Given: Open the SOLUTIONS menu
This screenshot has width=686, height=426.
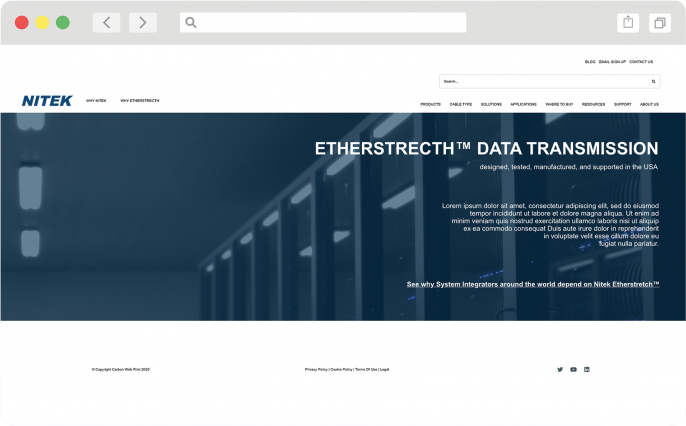Looking at the screenshot, I should tap(491, 105).
